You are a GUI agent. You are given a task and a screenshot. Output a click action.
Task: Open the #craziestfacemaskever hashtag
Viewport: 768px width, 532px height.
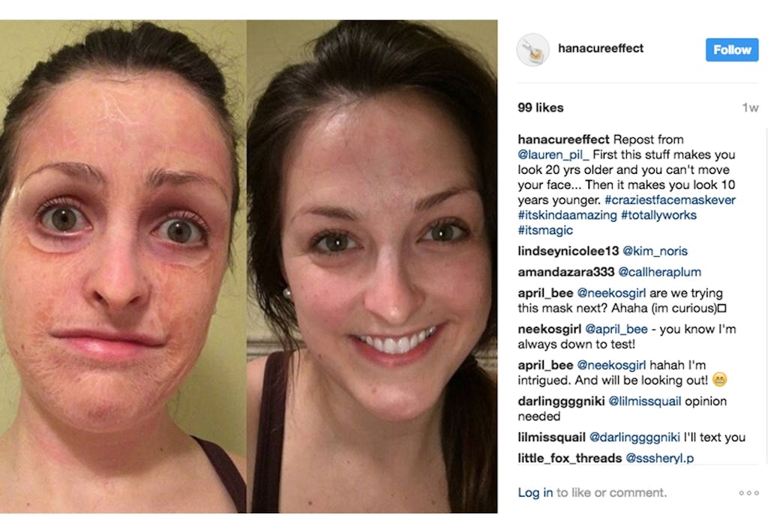(670, 200)
